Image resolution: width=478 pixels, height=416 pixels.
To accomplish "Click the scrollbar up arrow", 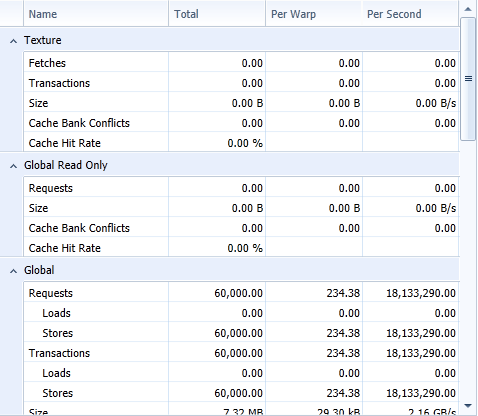I will coord(468,9).
